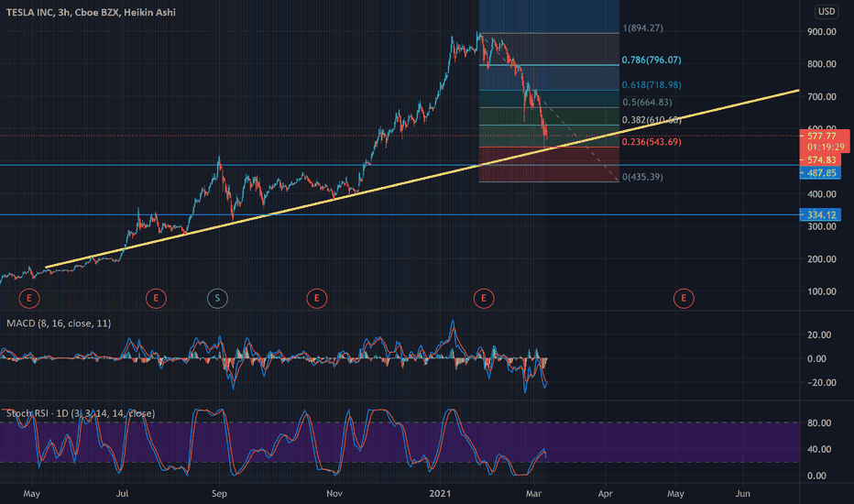The height and width of the screenshot is (504, 854).
Task: Click the Apr time axis label
Action: point(605,494)
